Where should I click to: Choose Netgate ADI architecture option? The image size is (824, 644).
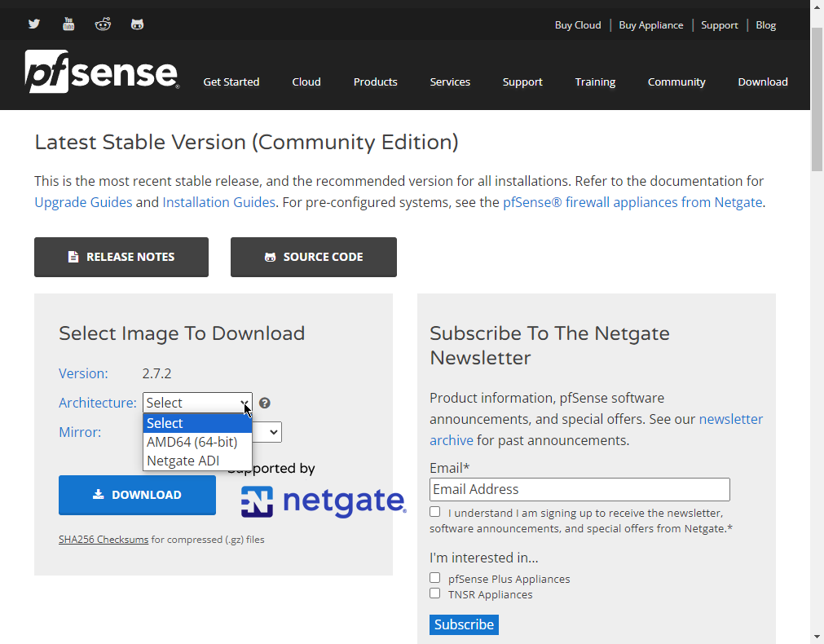[197, 461]
